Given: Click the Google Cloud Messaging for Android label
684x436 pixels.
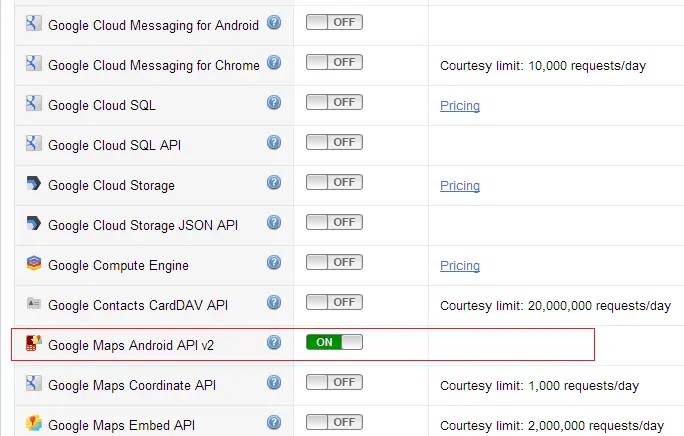Looking at the screenshot, I should pyautogui.click(x=154, y=25).
